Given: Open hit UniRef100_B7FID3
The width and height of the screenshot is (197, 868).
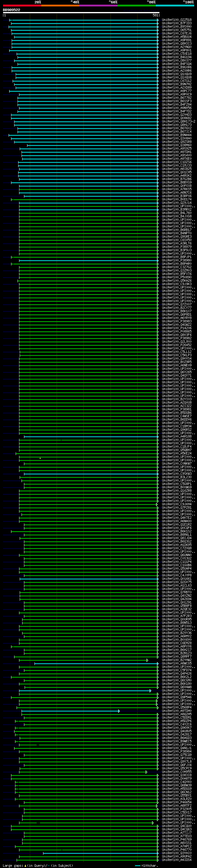Looking at the screenshot, I should coord(176,23).
